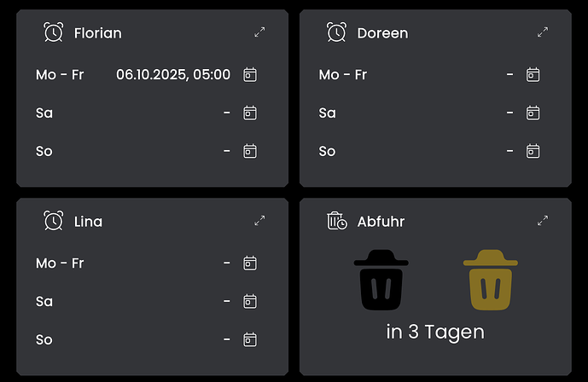Open calendar for Florian's Sa alarm
588x382 pixels.
(250, 113)
